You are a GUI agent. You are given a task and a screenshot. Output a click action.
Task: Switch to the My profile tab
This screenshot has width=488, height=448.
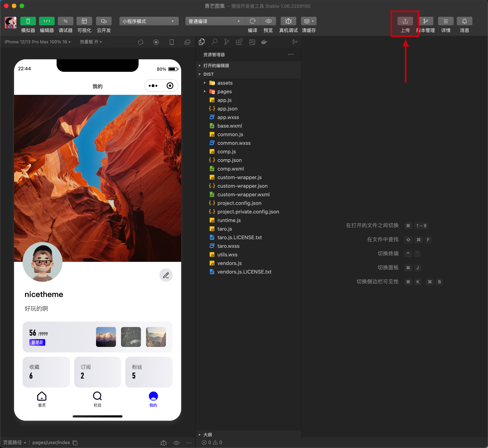point(153,399)
